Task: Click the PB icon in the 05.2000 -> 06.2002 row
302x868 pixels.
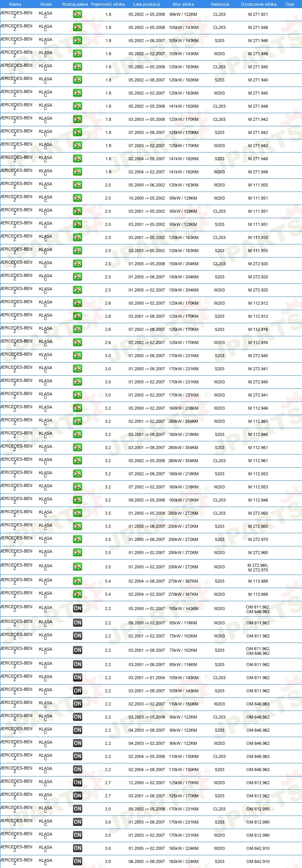Action: (x=78, y=185)
